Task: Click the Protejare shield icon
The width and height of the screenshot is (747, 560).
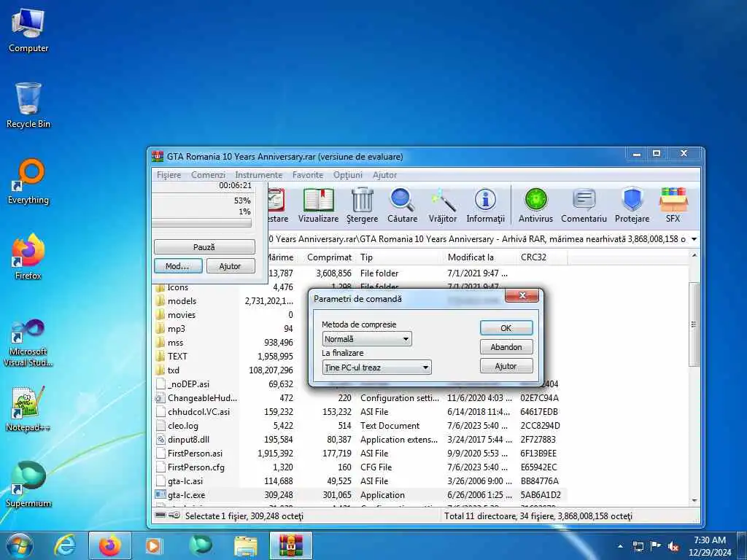Action: pyautogui.click(x=632, y=205)
